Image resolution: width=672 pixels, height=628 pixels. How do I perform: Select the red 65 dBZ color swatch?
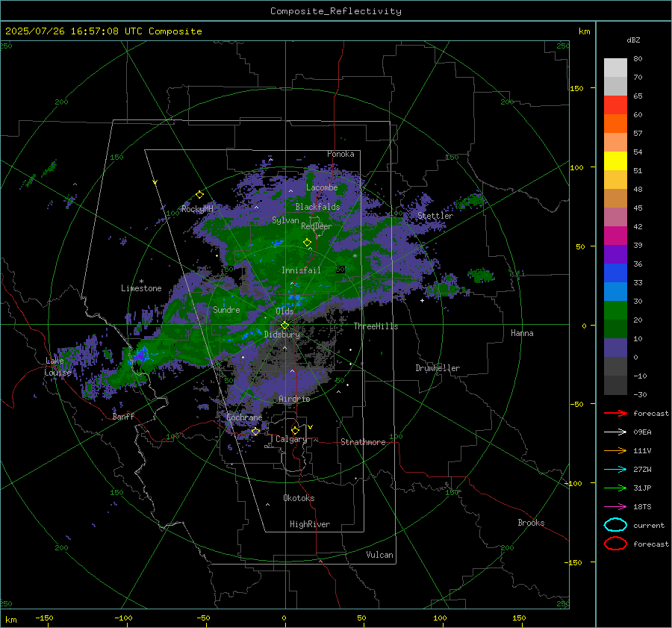615,105
